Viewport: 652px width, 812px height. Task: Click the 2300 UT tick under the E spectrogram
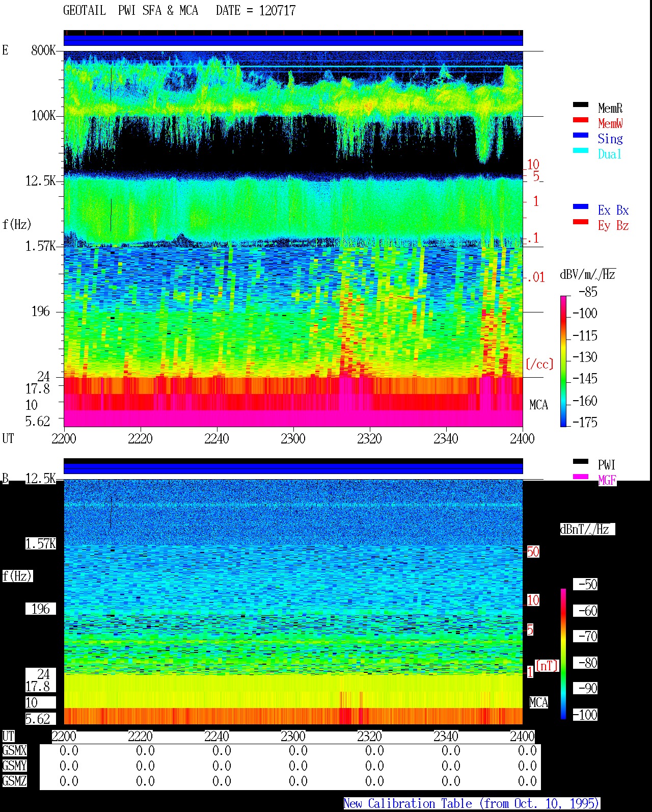(293, 438)
